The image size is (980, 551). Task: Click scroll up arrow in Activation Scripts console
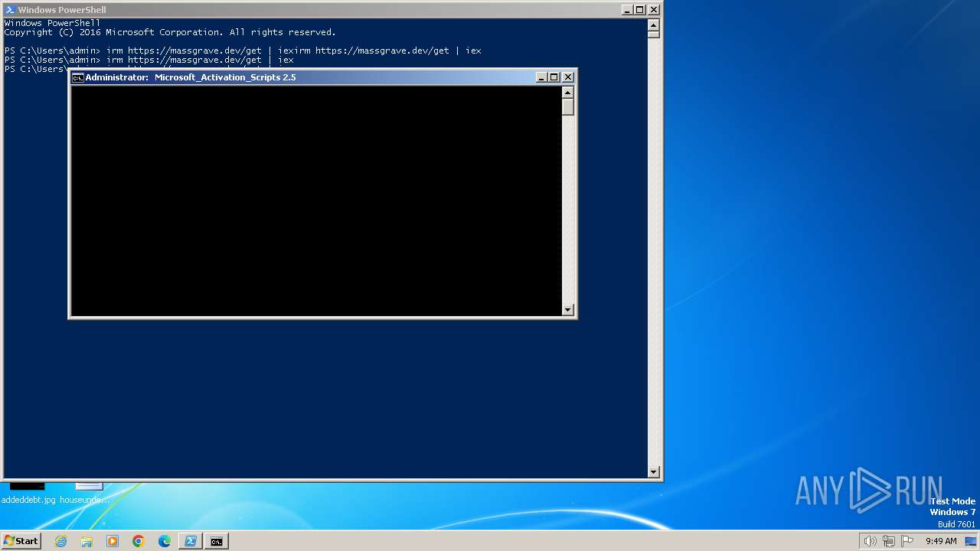coord(568,93)
